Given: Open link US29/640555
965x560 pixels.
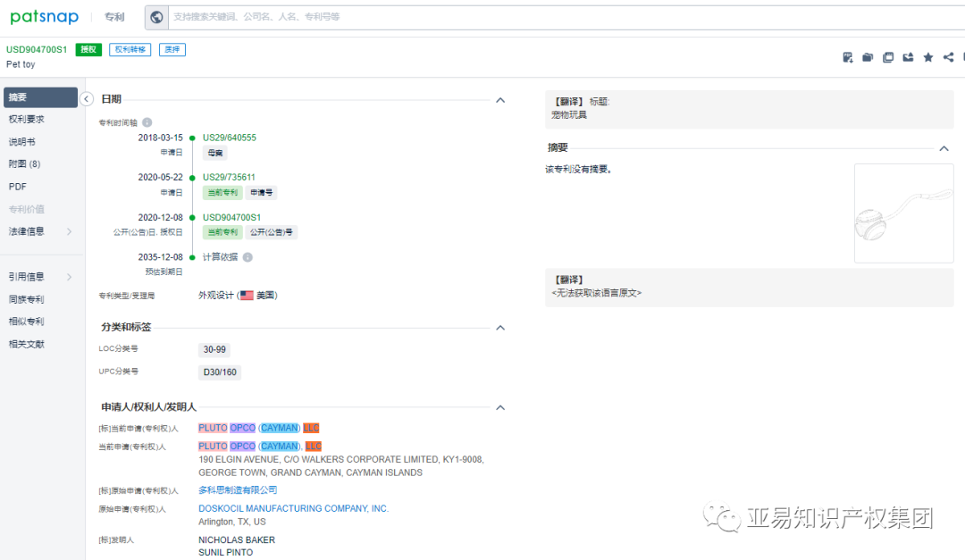Looking at the screenshot, I should pyautogui.click(x=230, y=138).
